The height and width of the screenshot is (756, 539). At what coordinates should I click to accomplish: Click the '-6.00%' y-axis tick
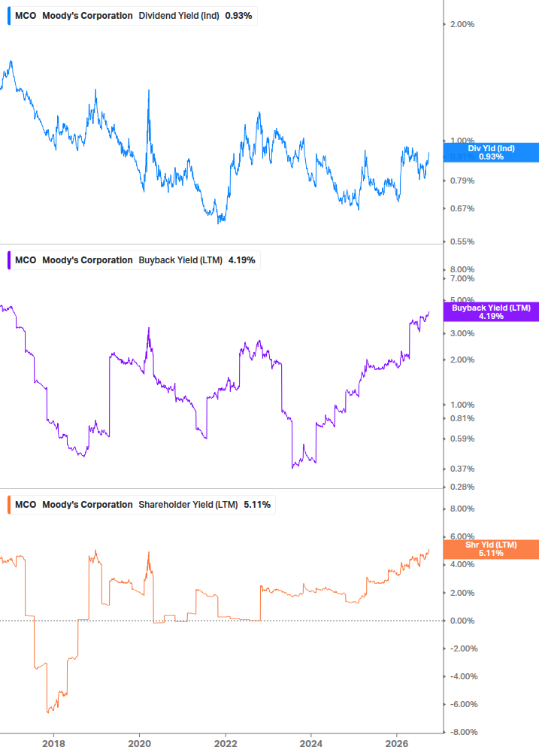464,704
